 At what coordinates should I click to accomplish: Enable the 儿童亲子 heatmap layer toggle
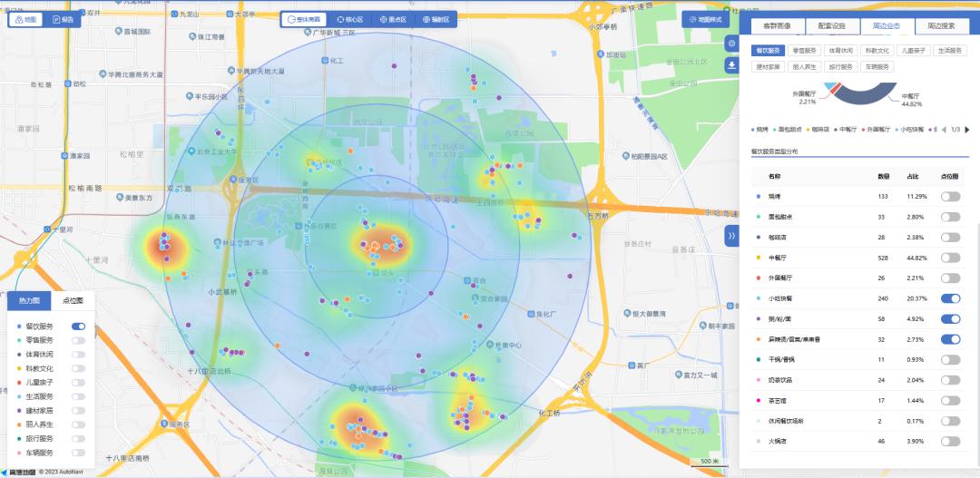79,383
